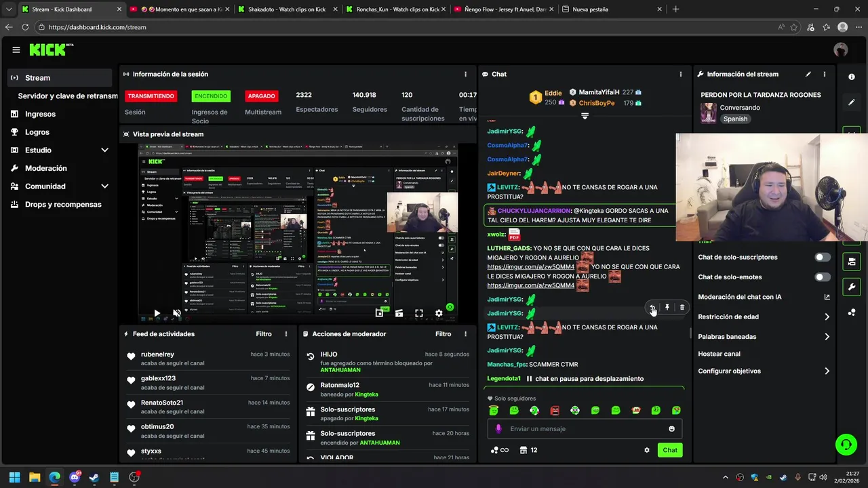Open Filtro in Feed de actividades
The width and height of the screenshot is (868, 488).
pyautogui.click(x=264, y=334)
